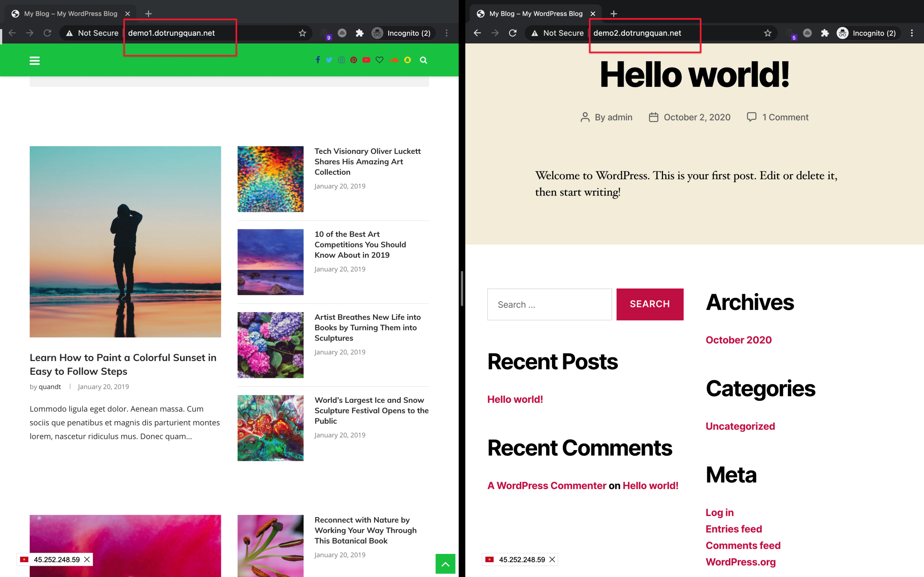
Task: Open Chrome three-dot menu in right window
Action: coord(912,33)
